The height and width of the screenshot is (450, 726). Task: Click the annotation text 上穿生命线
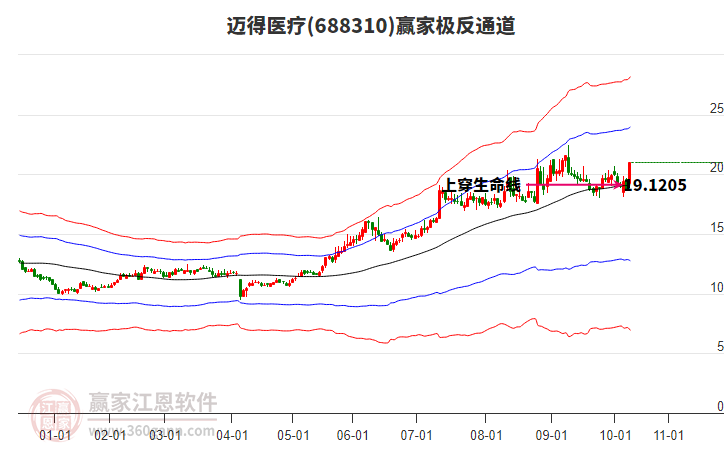pos(482,185)
